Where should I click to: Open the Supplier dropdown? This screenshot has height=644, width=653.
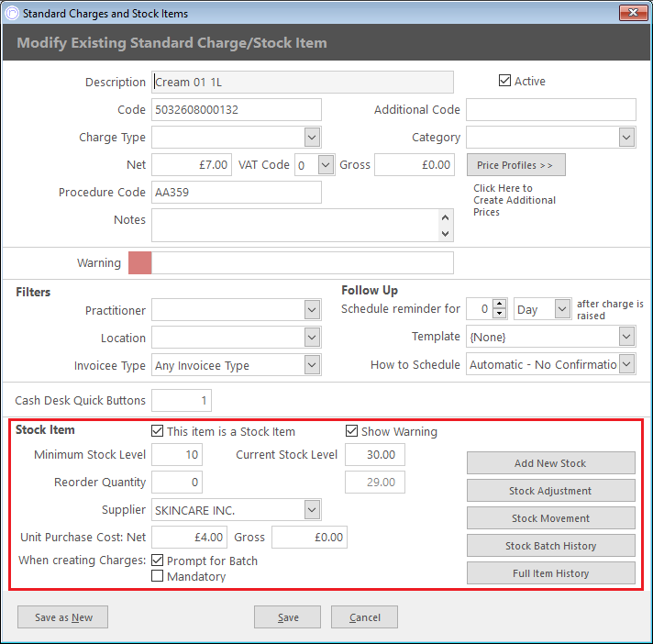[x=312, y=509]
